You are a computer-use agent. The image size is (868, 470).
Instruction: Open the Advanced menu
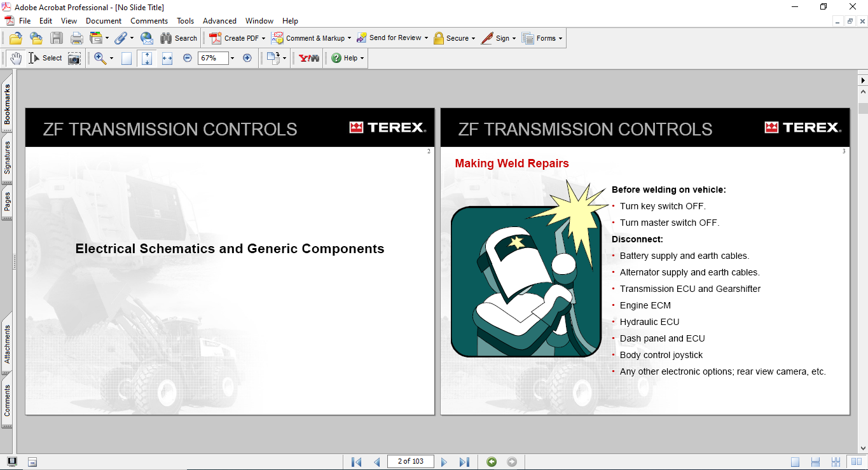tap(219, 21)
